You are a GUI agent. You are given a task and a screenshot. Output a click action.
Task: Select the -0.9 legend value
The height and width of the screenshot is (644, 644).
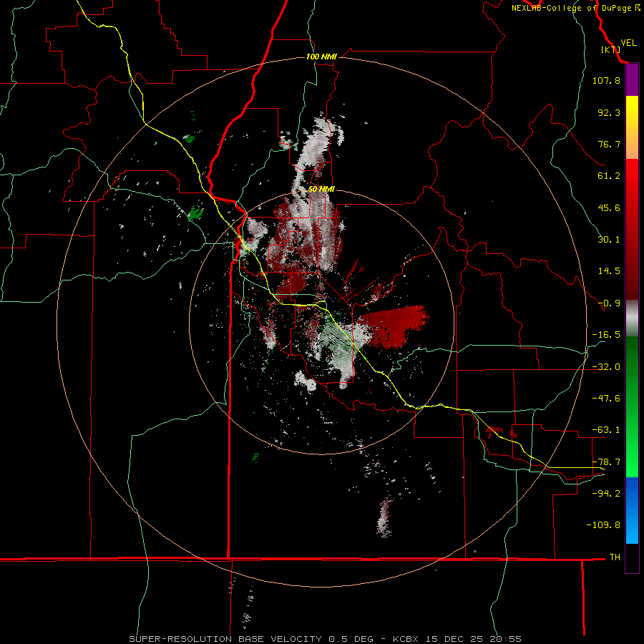[609, 303]
